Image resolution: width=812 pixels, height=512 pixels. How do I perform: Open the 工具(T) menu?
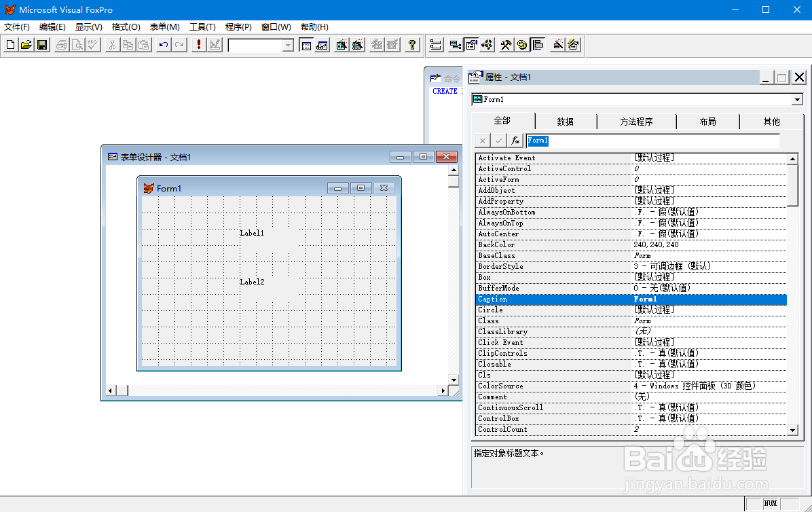(x=202, y=27)
